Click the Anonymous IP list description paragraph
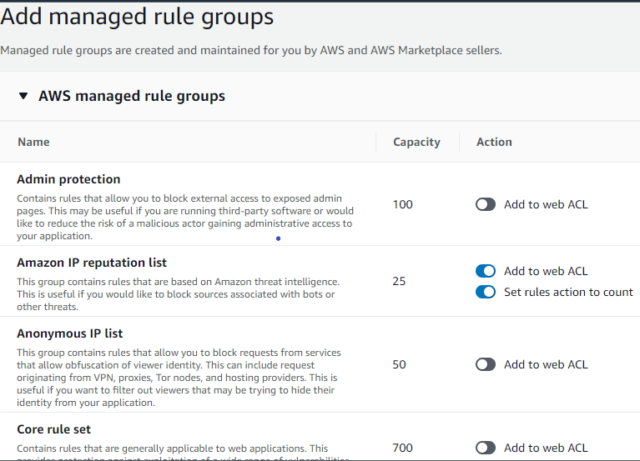Image resolution: width=640 pixels, height=461 pixels. 179,377
